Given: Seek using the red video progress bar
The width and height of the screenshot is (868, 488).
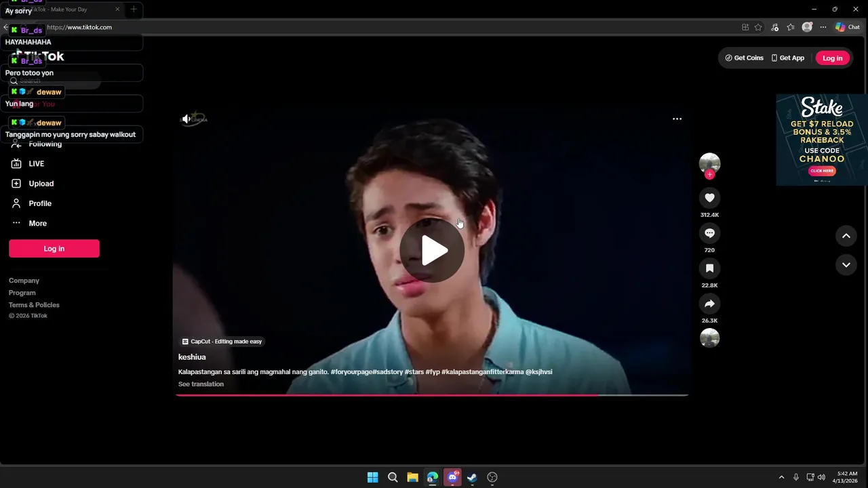Looking at the screenshot, I should pos(432,394).
